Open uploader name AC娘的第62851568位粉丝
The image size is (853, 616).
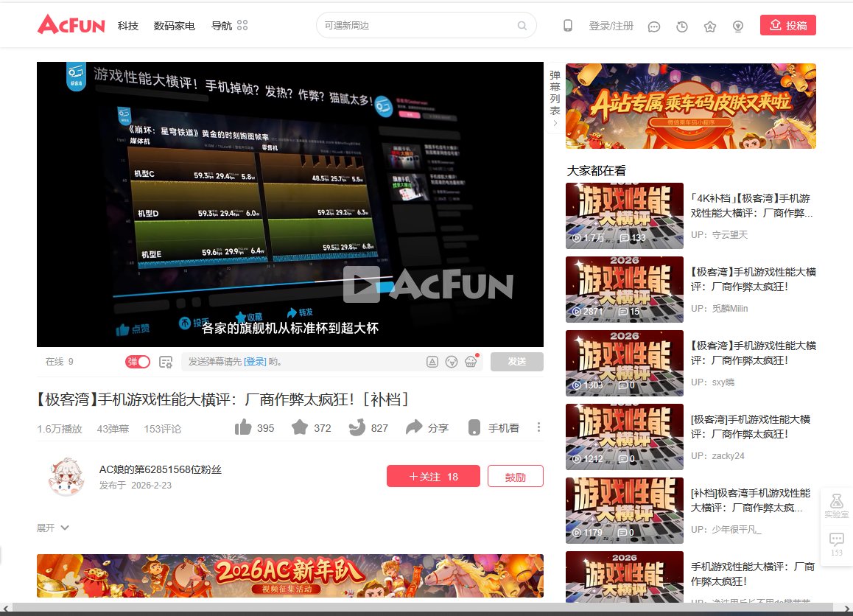[160, 469]
